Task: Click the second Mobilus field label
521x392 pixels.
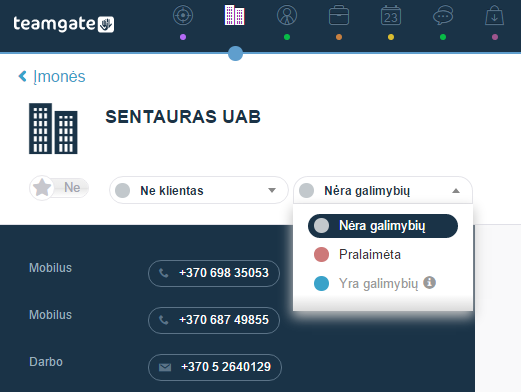Action: [x=50, y=315]
